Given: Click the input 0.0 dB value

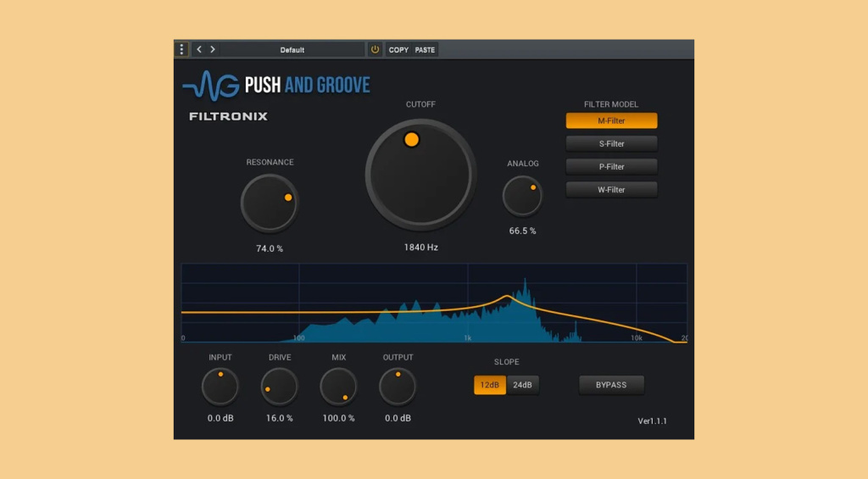Looking at the screenshot, I should (x=220, y=418).
